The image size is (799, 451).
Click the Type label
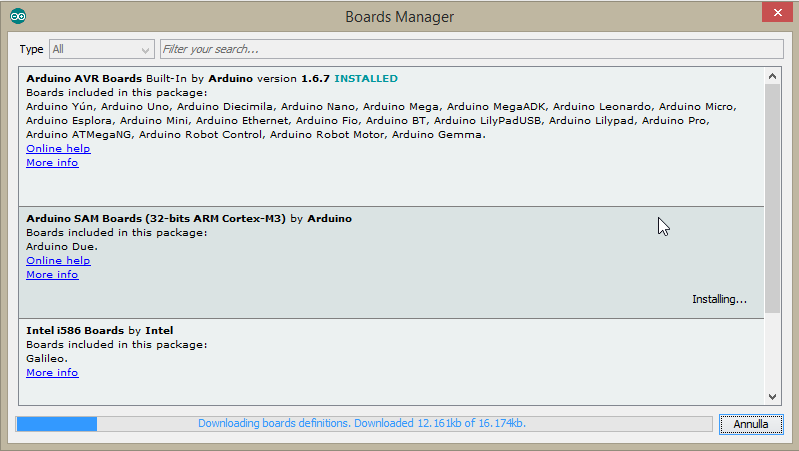point(32,49)
